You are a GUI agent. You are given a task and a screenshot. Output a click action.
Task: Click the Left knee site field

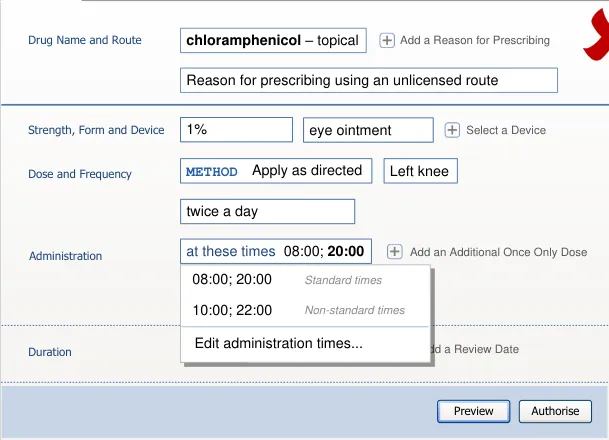[419, 171]
